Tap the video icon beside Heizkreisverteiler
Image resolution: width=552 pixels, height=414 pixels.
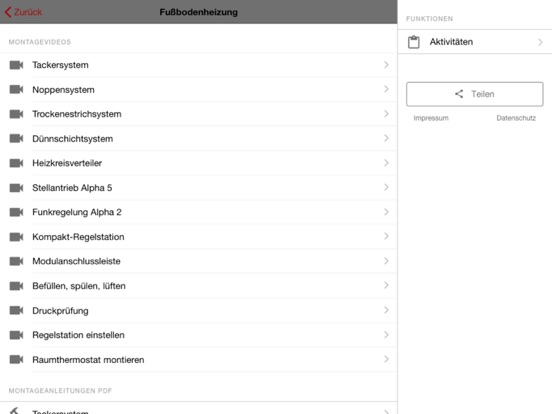(16, 163)
